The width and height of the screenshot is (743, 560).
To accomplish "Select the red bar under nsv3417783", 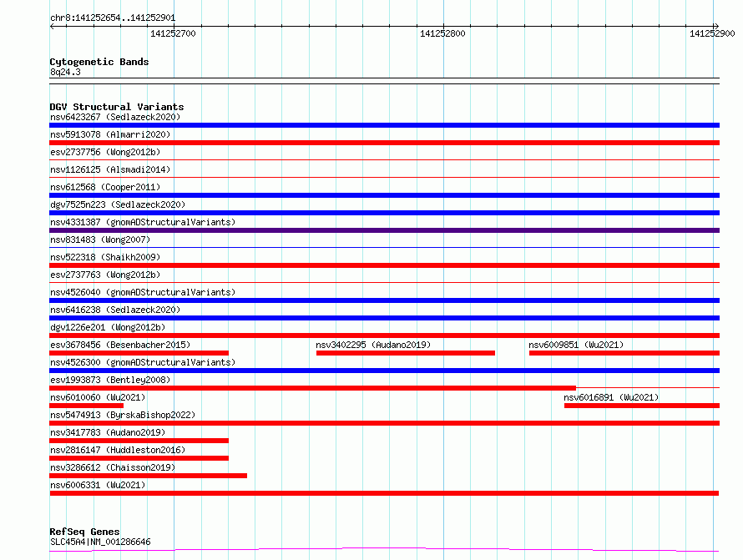I will 139,441.
